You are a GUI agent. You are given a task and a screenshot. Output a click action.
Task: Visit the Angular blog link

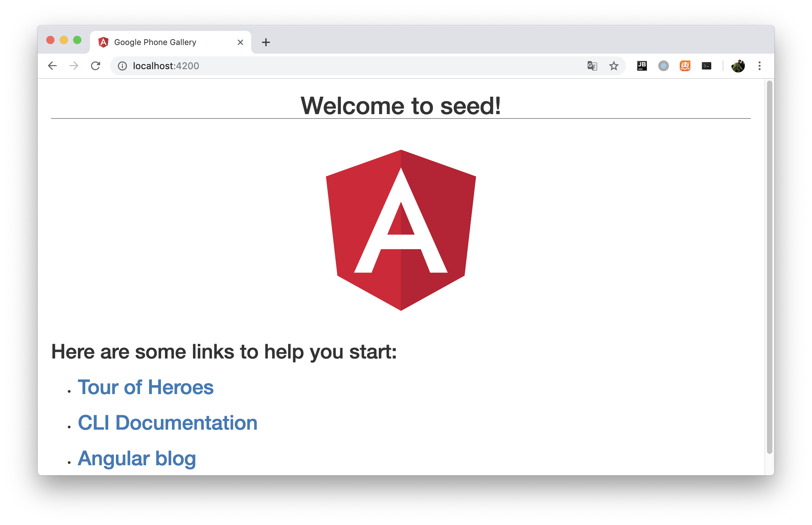pos(137,459)
